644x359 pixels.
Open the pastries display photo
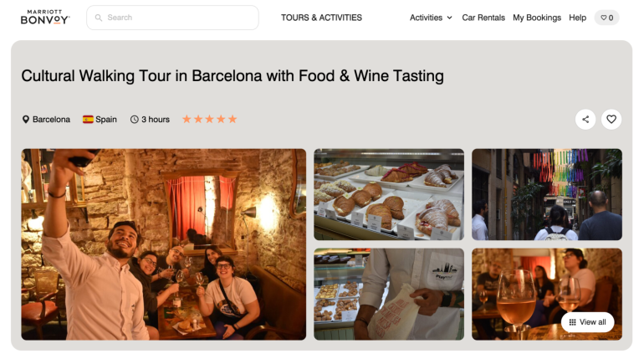click(389, 194)
